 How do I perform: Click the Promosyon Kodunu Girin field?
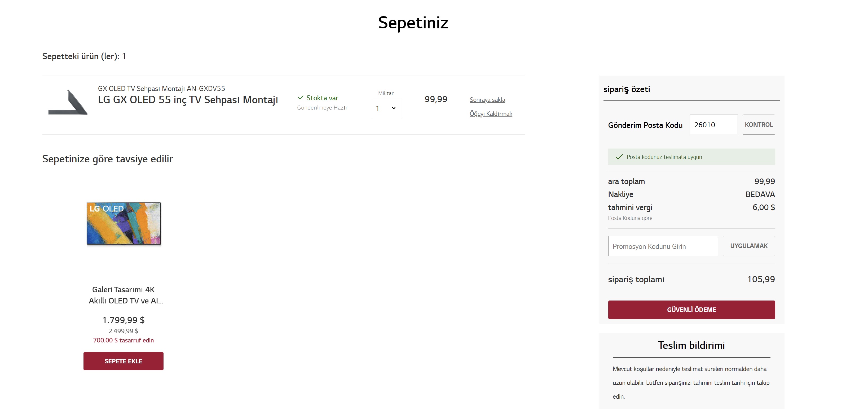coord(663,246)
